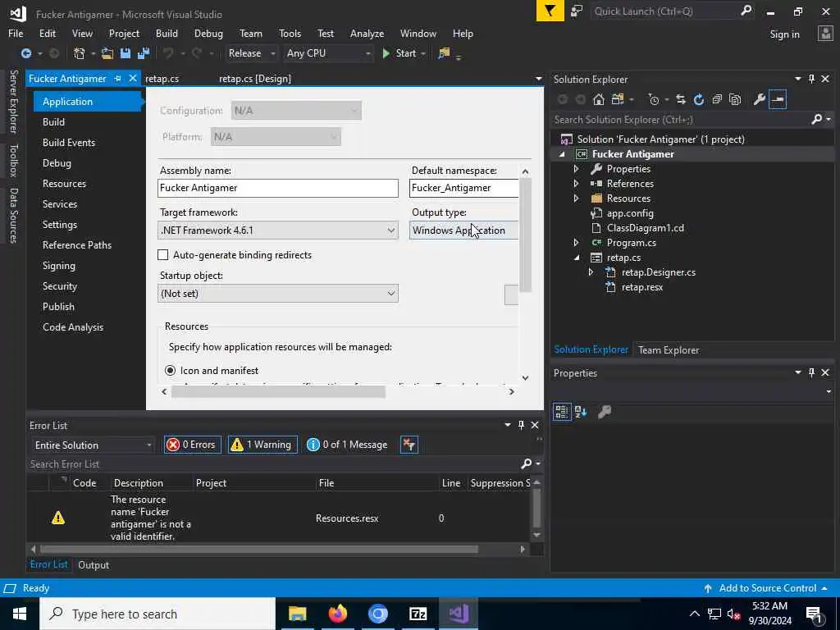Click the Search Solution Explorer field
Viewport: 840px width, 630px height.
point(680,120)
